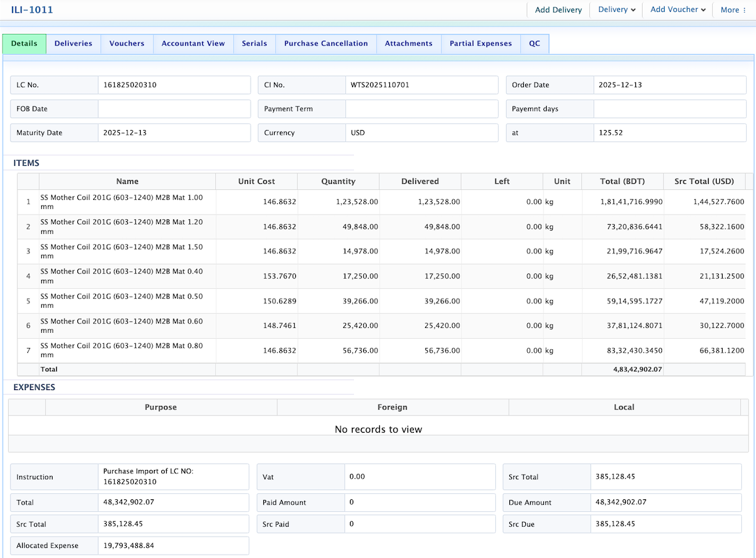Open the Vouchers tab
756x558 pixels.
point(127,43)
